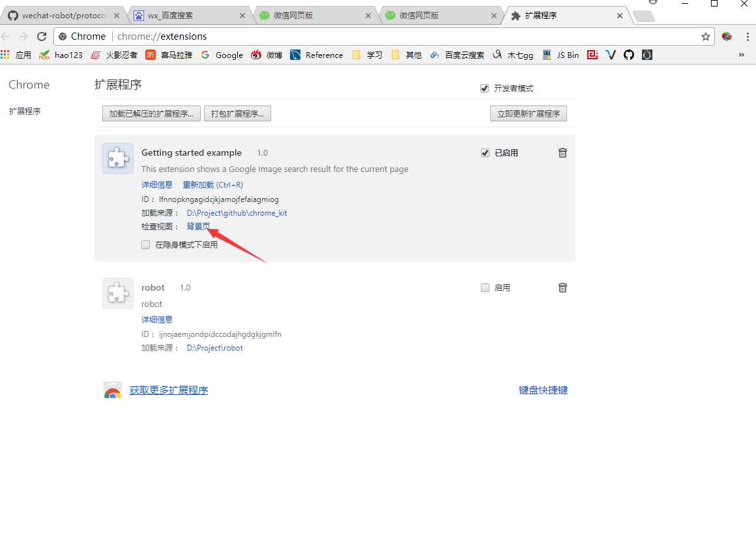756x533 pixels.
Task: Open 键盘快捷键 link
Action: click(x=543, y=390)
